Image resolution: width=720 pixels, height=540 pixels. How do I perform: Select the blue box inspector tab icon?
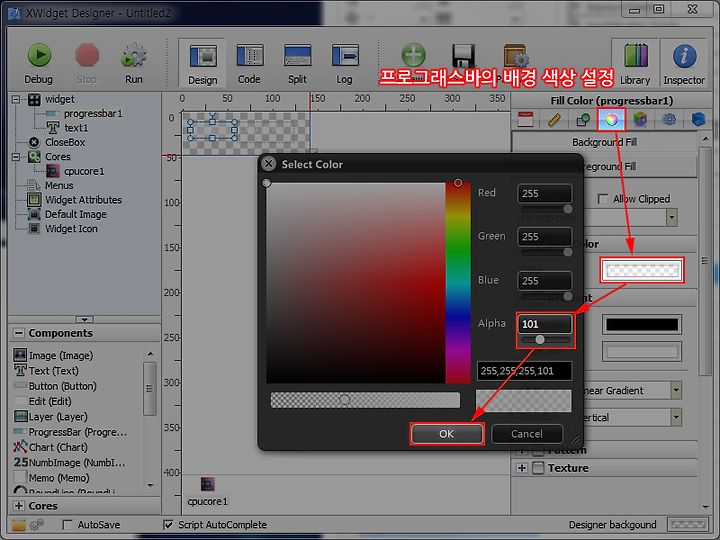click(698, 119)
